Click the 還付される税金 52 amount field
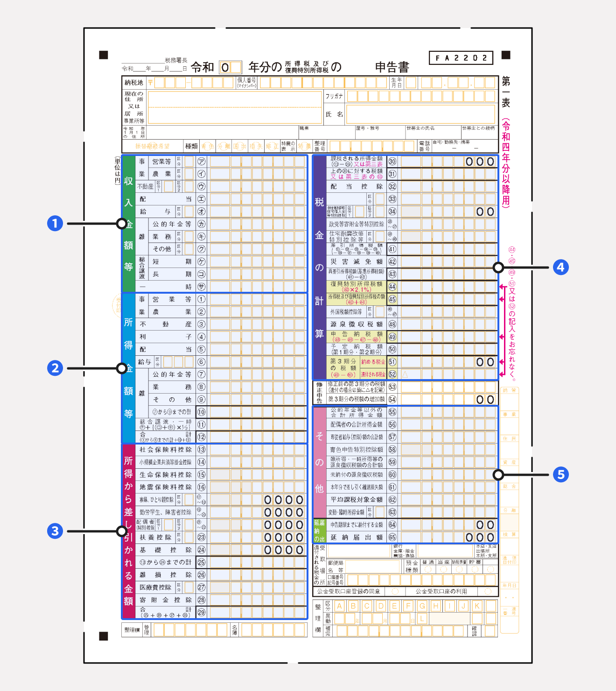The image size is (616, 691). 449,374
